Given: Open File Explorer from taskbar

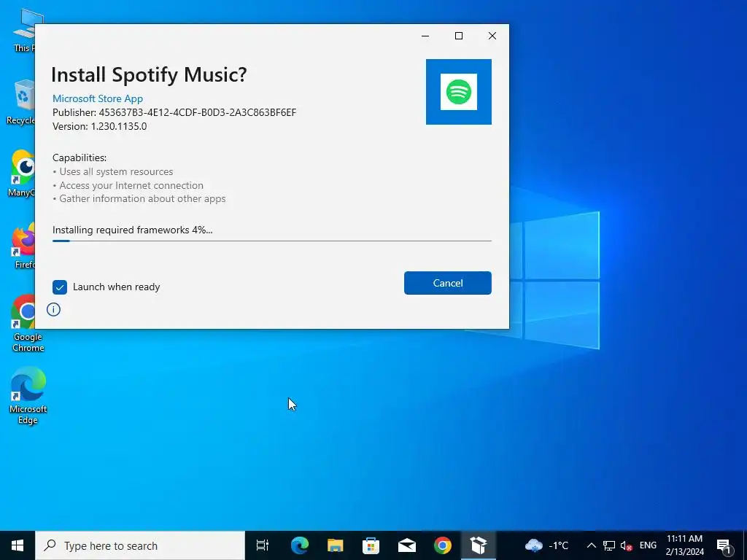Looking at the screenshot, I should tap(336, 545).
